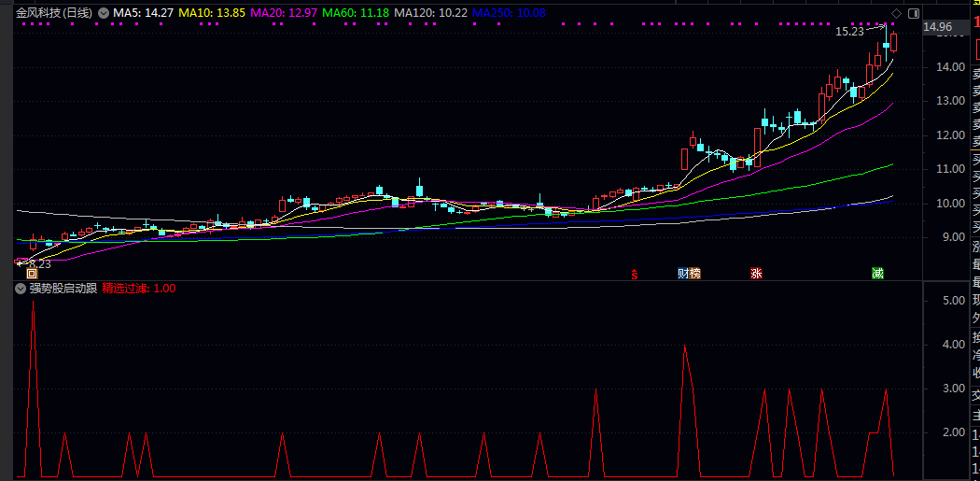Select the magenta MA20 label

pos(285,13)
